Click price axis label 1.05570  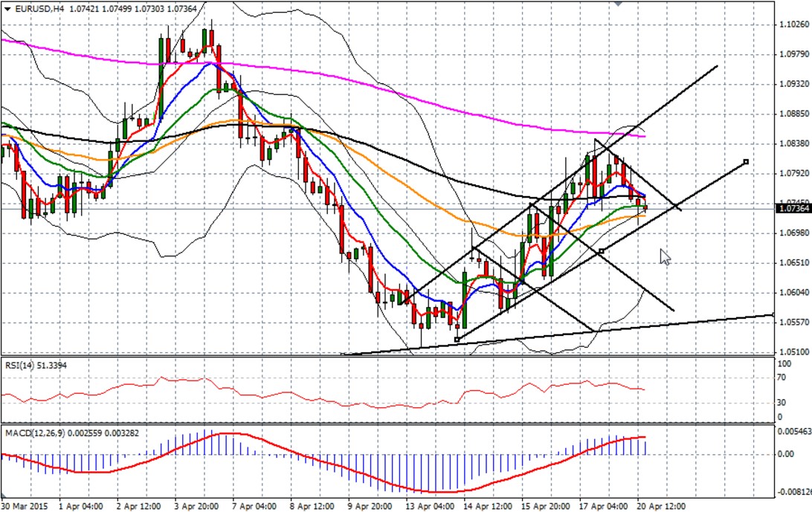tap(794, 323)
